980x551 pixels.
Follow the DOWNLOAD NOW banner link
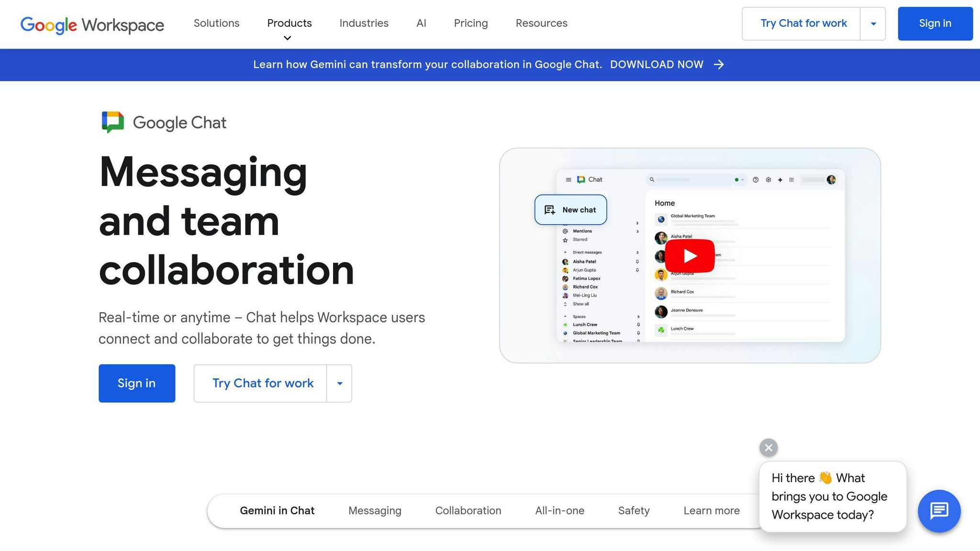(x=657, y=64)
